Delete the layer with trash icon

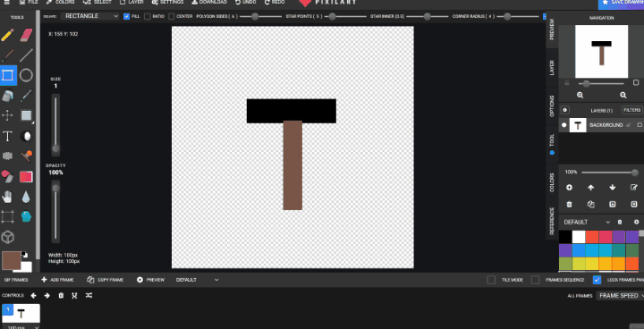pyautogui.click(x=569, y=204)
